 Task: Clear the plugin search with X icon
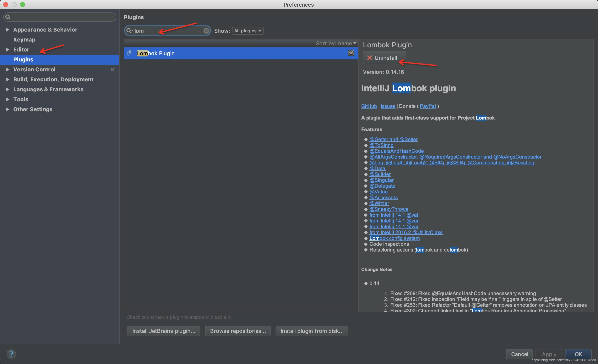(x=206, y=31)
